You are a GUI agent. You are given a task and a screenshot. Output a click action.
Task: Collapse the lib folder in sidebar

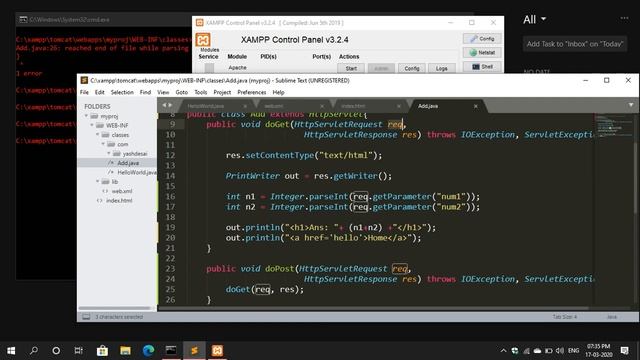point(98,181)
